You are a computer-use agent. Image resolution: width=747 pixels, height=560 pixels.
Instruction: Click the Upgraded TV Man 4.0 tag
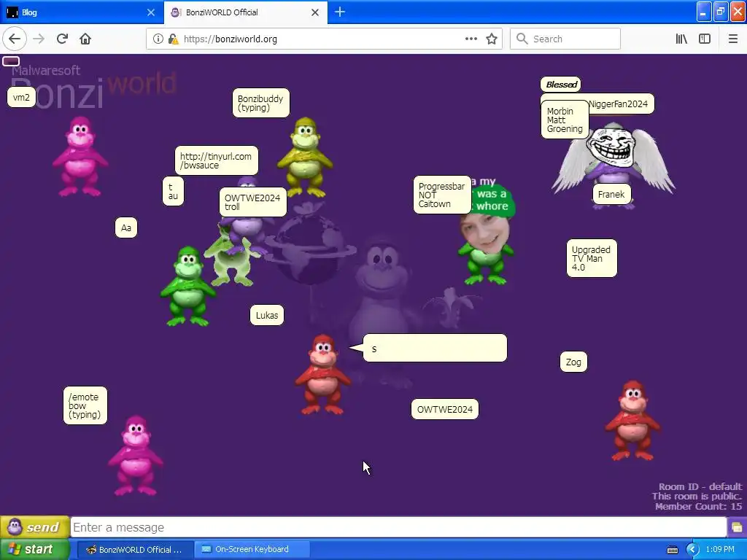591,258
